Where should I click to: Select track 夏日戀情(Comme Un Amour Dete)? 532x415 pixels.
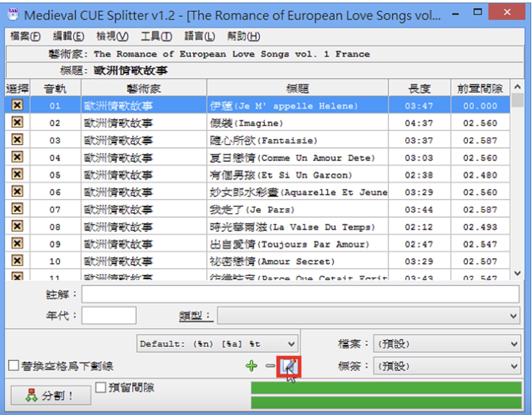point(292,158)
